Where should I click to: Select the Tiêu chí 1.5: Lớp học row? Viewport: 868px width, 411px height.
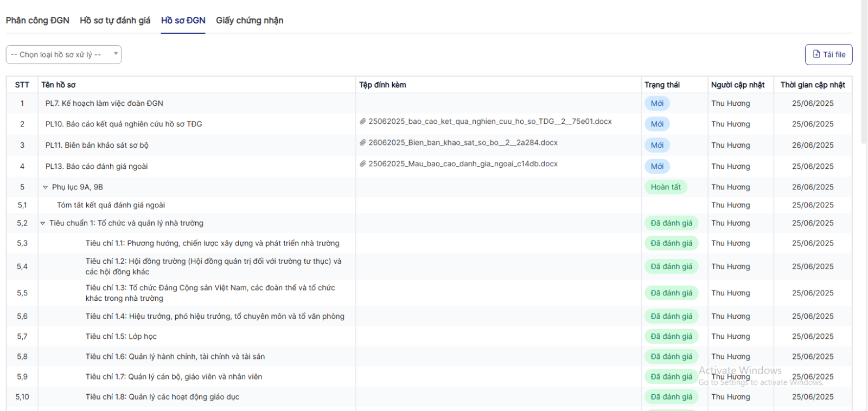click(x=121, y=337)
